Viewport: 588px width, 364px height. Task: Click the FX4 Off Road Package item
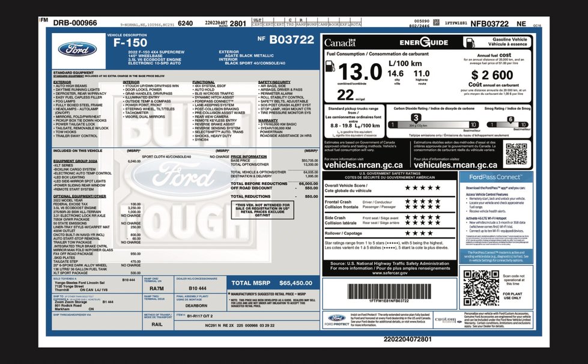(x=97, y=254)
